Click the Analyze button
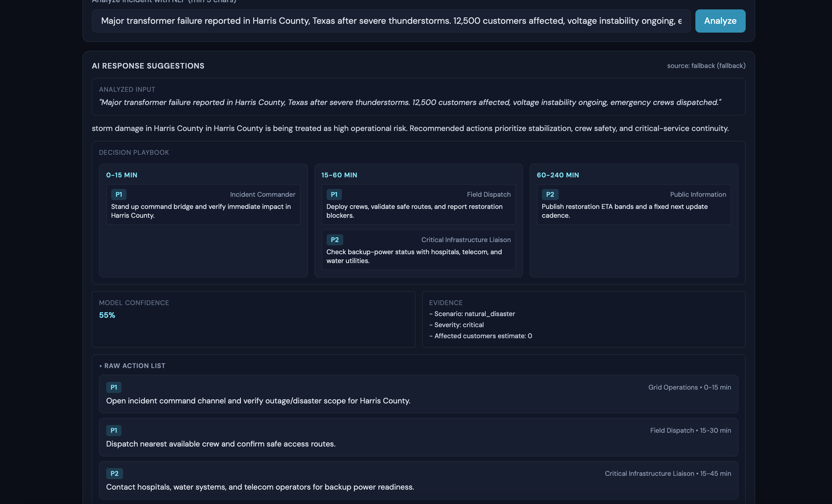Viewport: 832px width, 504px height. tap(720, 21)
